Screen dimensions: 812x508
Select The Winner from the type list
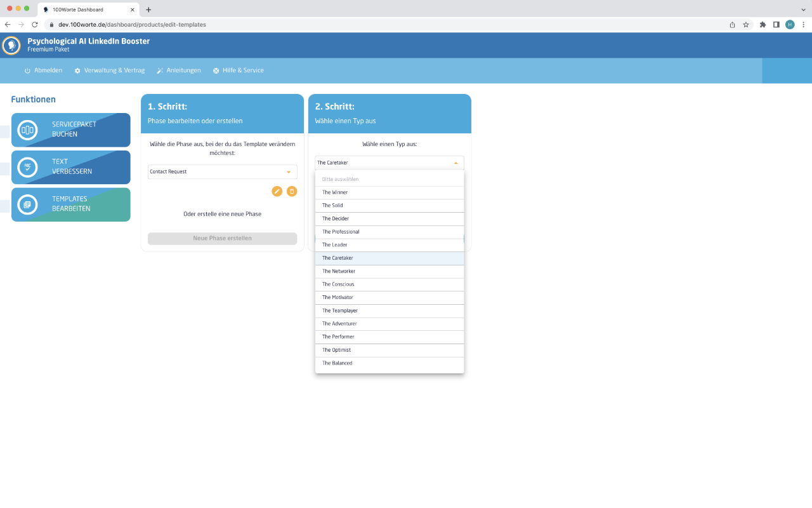coord(390,192)
